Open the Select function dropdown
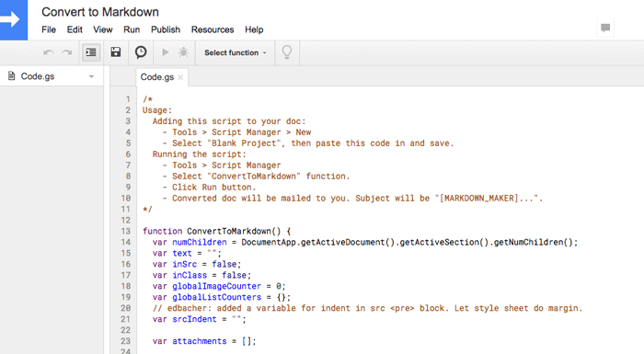The image size is (644, 354). click(235, 52)
